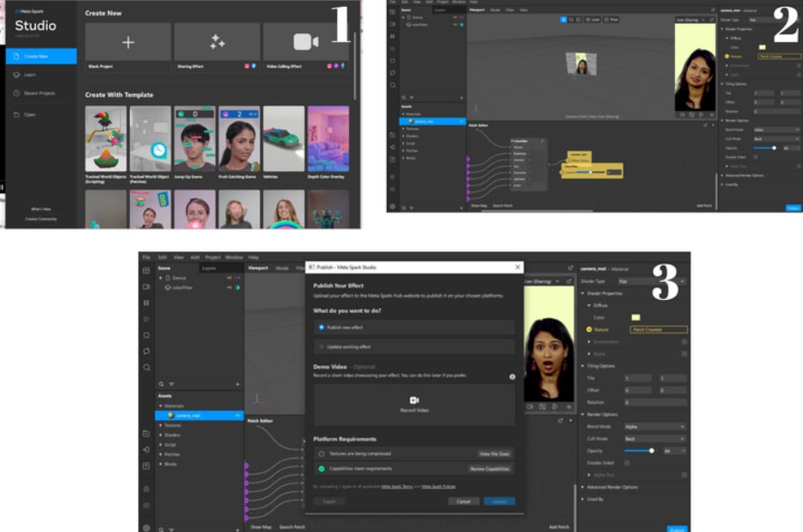The height and width of the screenshot is (532, 803).
Task: Click Patch Editor pop-out icon, editor behind Publish dialog
Action: (561, 420)
